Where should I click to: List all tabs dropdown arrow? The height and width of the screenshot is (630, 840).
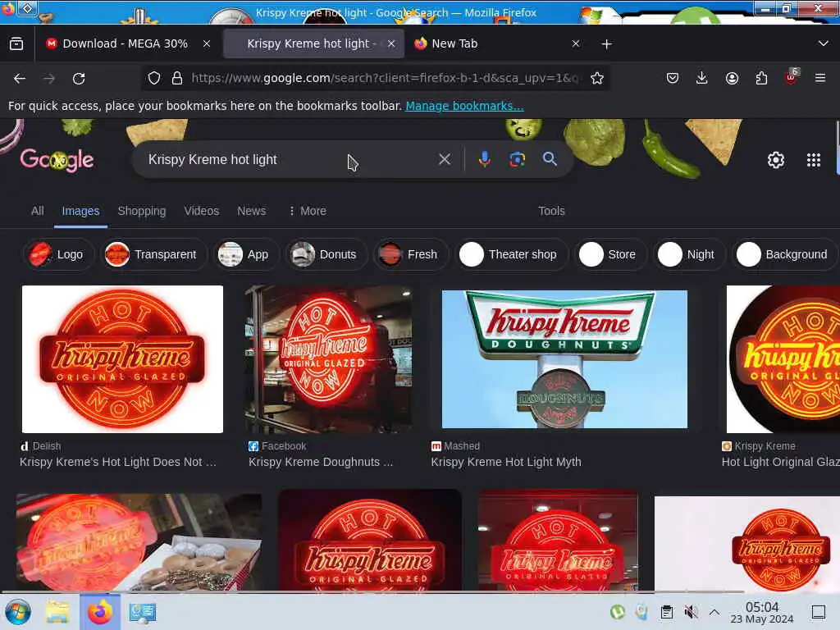point(824,43)
